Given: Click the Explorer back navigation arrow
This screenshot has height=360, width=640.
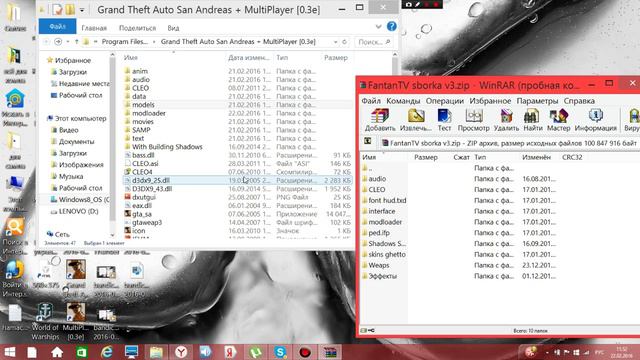Looking at the screenshot, I should (x=46, y=42).
